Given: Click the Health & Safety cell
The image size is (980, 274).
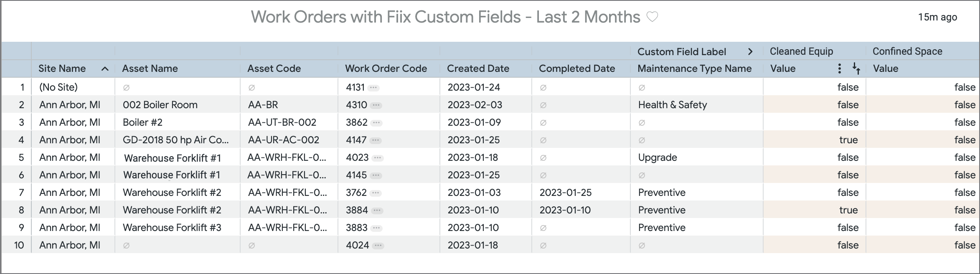Looking at the screenshot, I should [673, 105].
